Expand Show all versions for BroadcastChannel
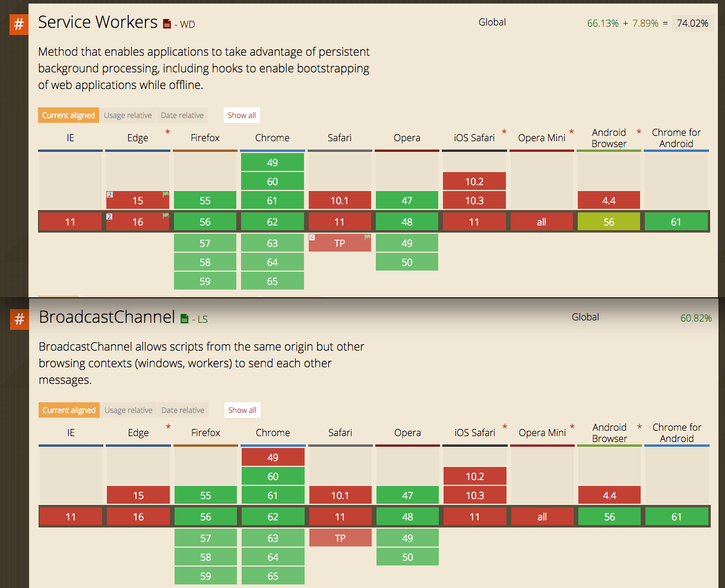 [242, 410]
